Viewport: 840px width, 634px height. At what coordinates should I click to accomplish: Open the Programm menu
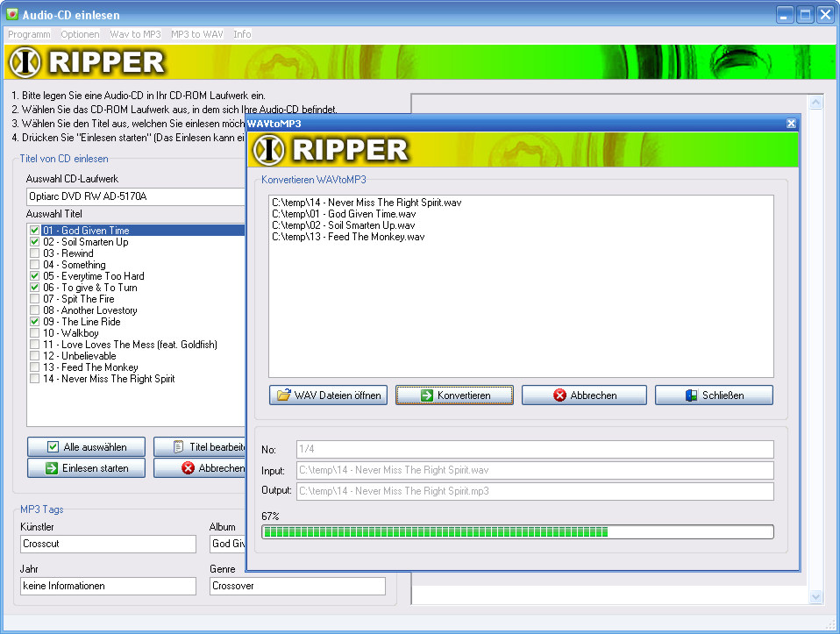[29, 34]
